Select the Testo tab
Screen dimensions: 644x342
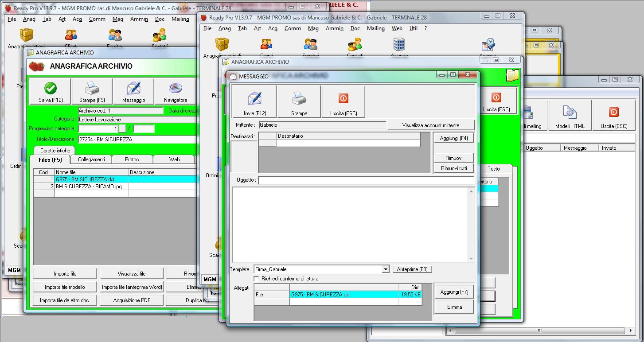point(493,169)
